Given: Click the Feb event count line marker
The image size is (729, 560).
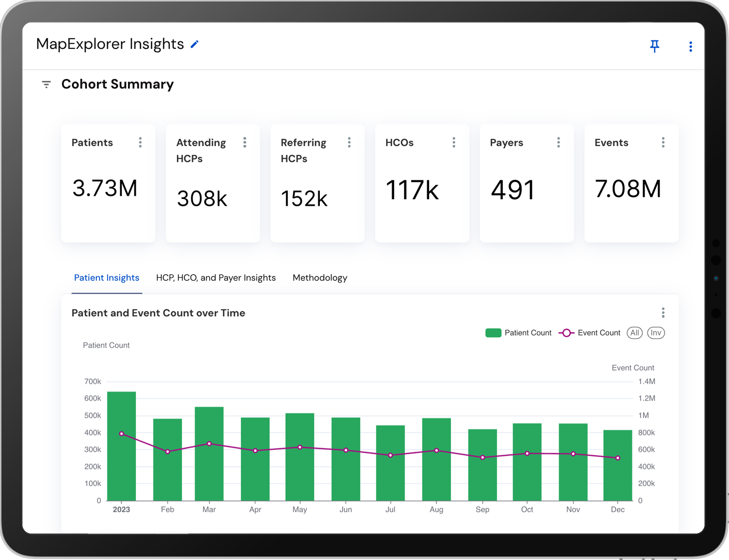Looking at the screenshot, I should pos(167,452).
